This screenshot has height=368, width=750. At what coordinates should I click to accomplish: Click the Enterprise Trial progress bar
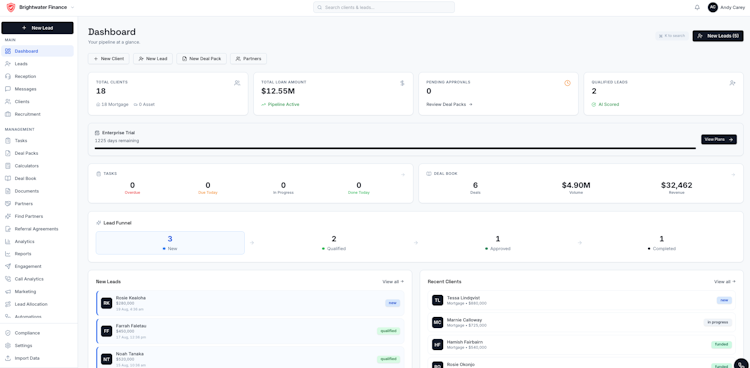point(395,148)
